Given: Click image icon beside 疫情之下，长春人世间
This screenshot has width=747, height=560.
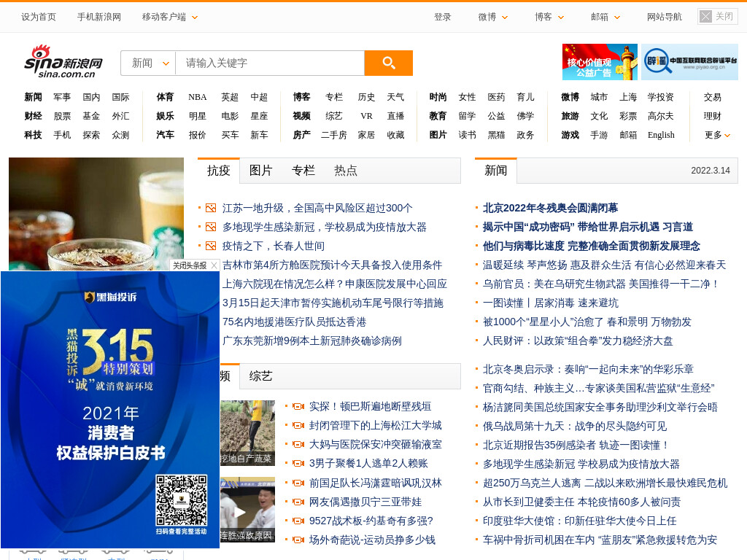Looking at the screenshot, I should point(211,246).
